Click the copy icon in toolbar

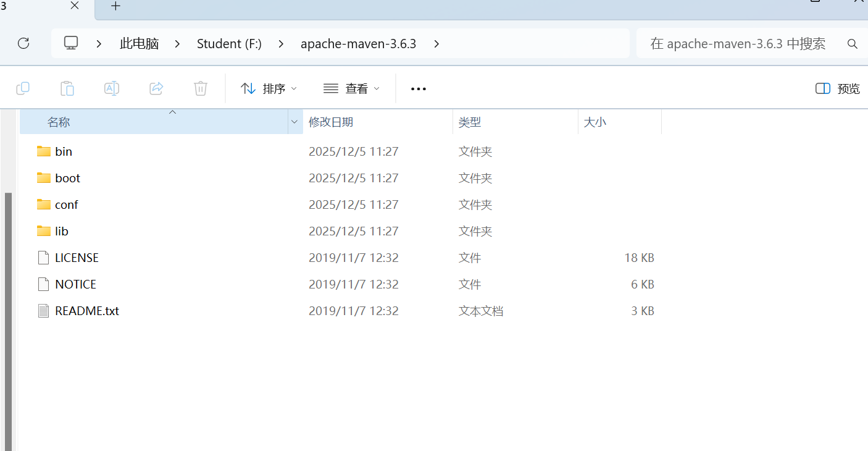pos(23,88)
